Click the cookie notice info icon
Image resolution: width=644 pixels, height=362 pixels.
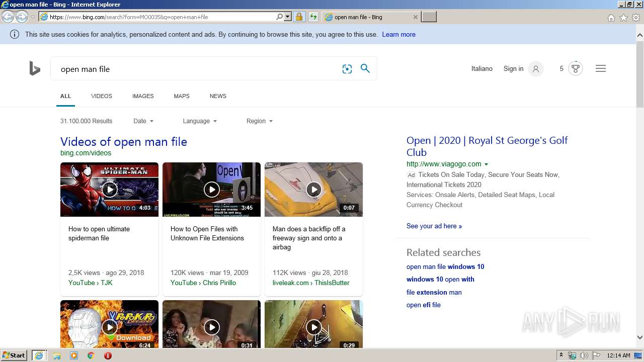[15, 34]
